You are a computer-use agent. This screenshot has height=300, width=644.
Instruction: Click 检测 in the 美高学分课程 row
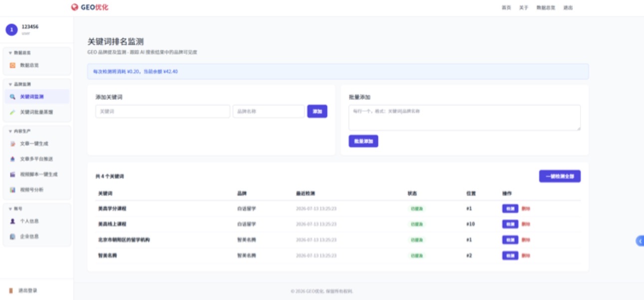[510, 209]
